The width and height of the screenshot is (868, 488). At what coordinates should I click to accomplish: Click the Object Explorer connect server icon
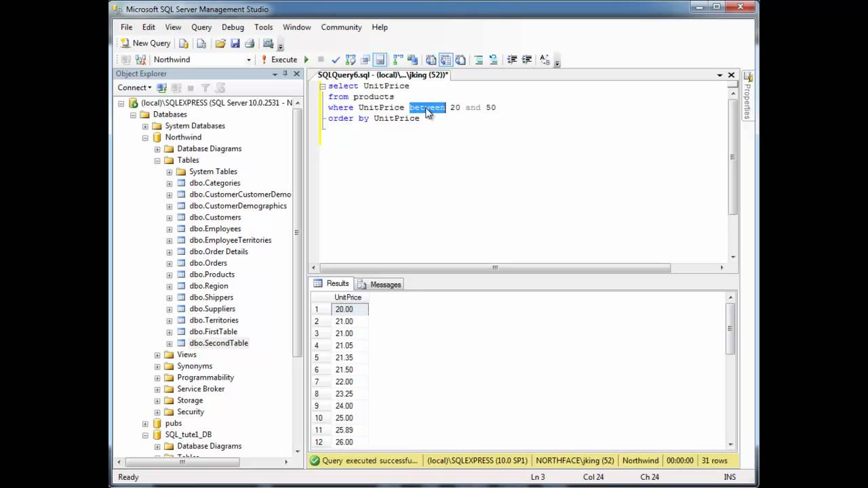[161, 87]
